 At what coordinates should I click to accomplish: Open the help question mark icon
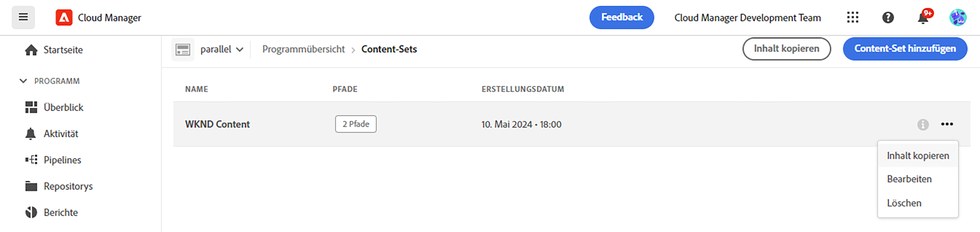(888, 18)
